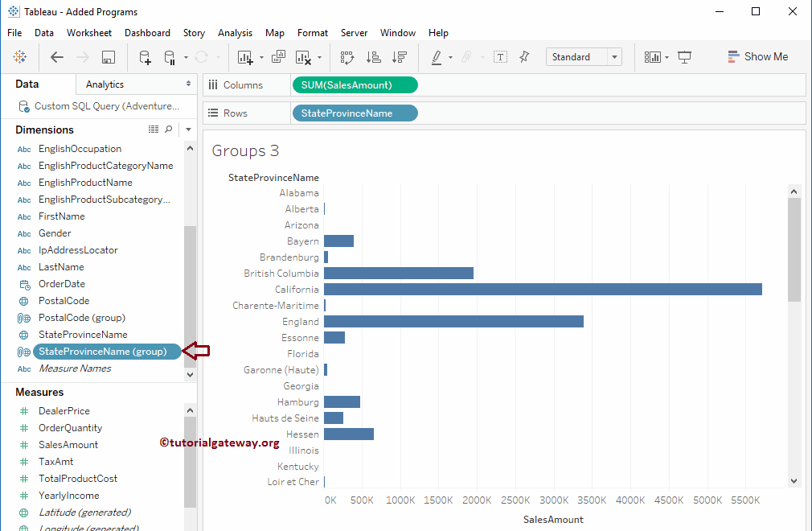Click the Swap Rows and Columns icon

click(x=347, y=57)
